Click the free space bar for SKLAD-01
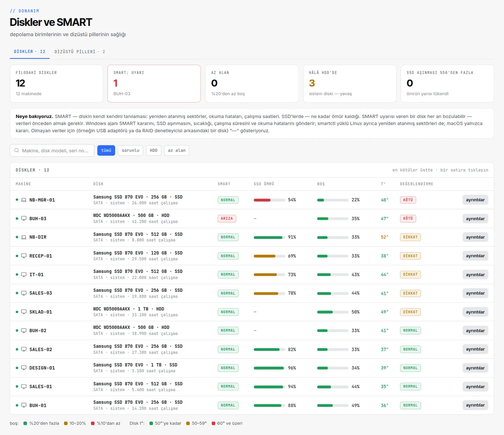 [333, 312]
